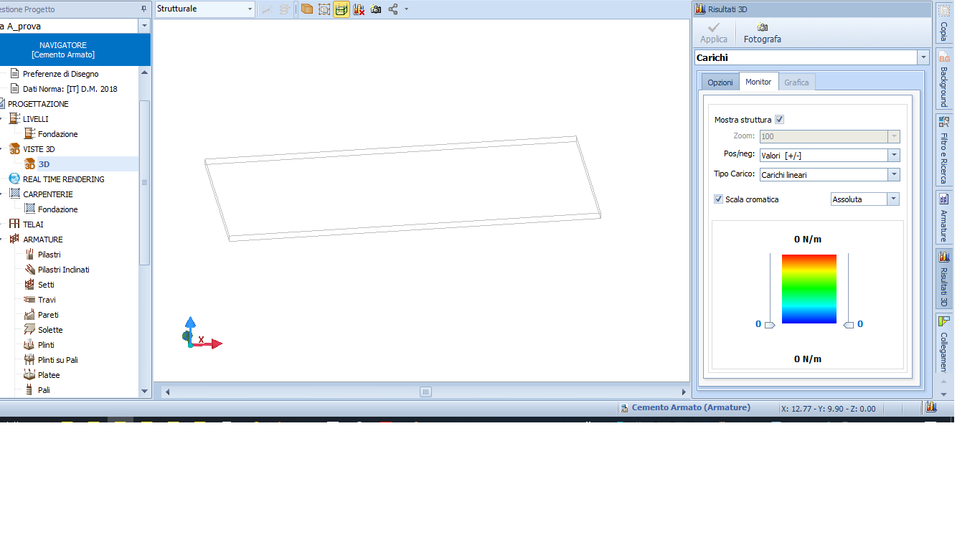Click the camera snapshot icon in toolbar
This screenshot has height=535, width=980.
(x=375, y=9)
